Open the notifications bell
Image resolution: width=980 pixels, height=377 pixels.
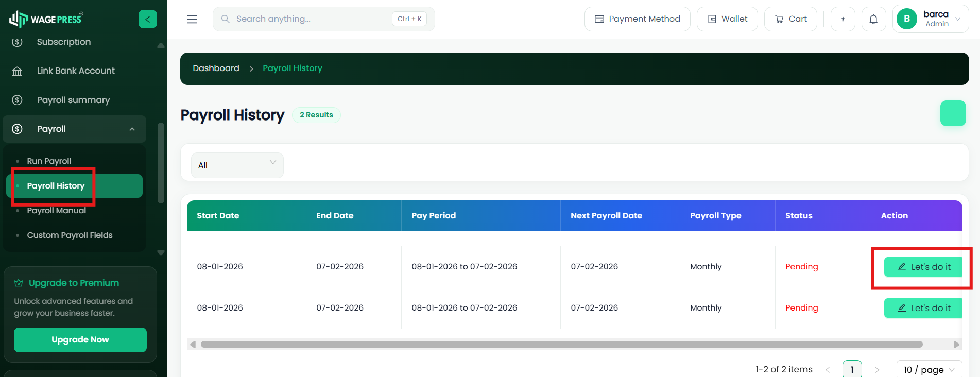[873, 19]
